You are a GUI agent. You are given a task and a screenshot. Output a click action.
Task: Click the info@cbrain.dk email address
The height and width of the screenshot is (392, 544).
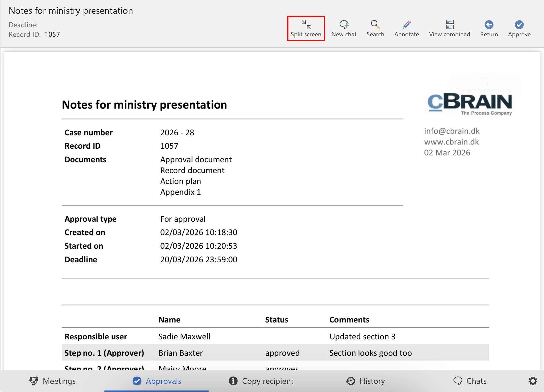(452, 131)
